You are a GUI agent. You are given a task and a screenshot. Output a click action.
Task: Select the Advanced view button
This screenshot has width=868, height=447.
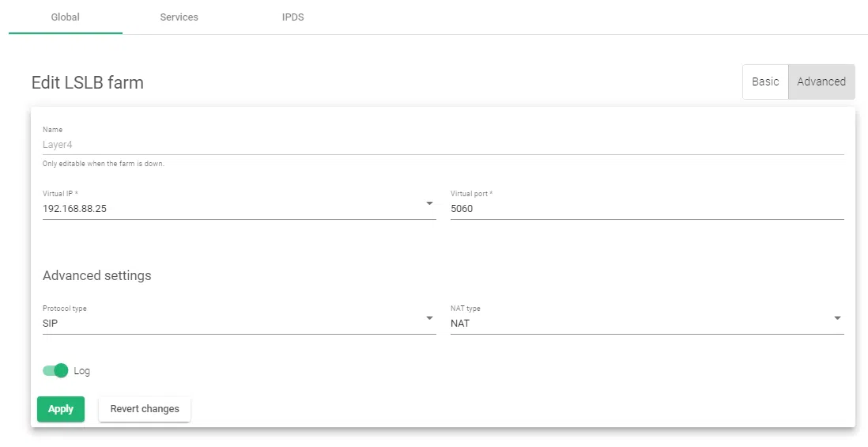click(x=821, y=81)
